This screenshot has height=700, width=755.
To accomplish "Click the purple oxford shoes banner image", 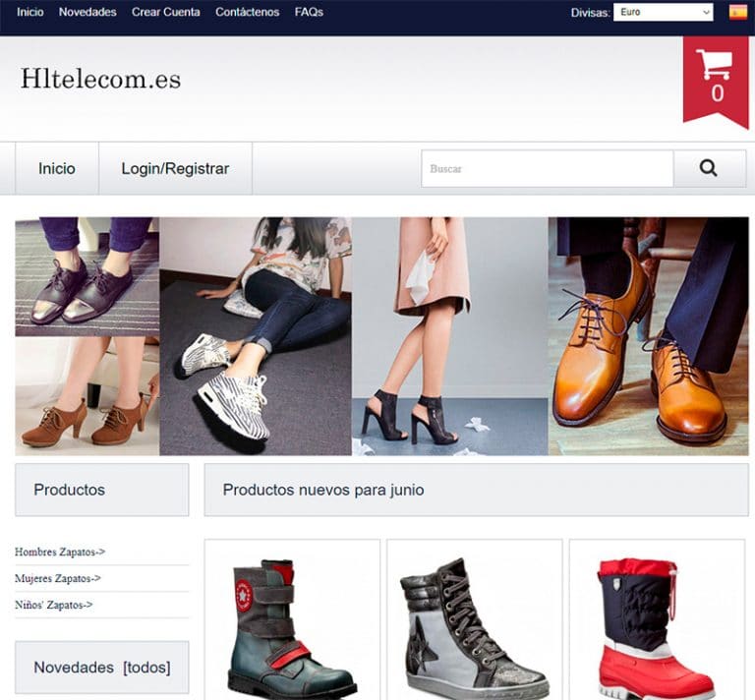I will point(87,276).
